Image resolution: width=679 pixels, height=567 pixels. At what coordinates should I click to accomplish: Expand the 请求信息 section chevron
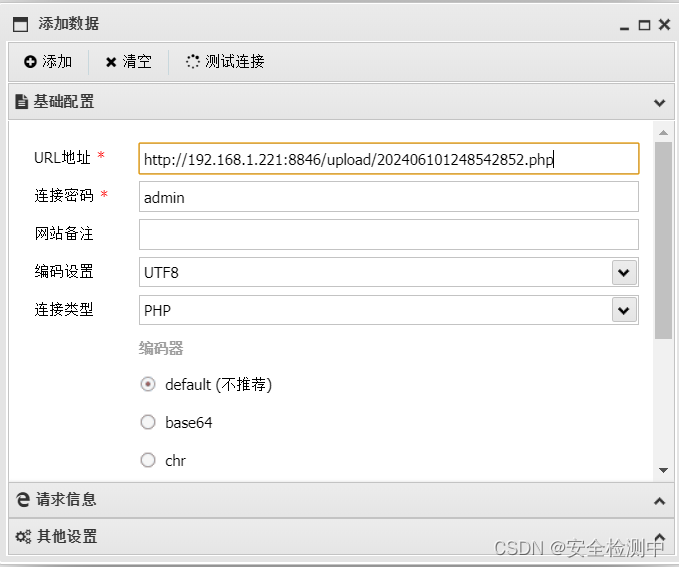pos(659,500)
